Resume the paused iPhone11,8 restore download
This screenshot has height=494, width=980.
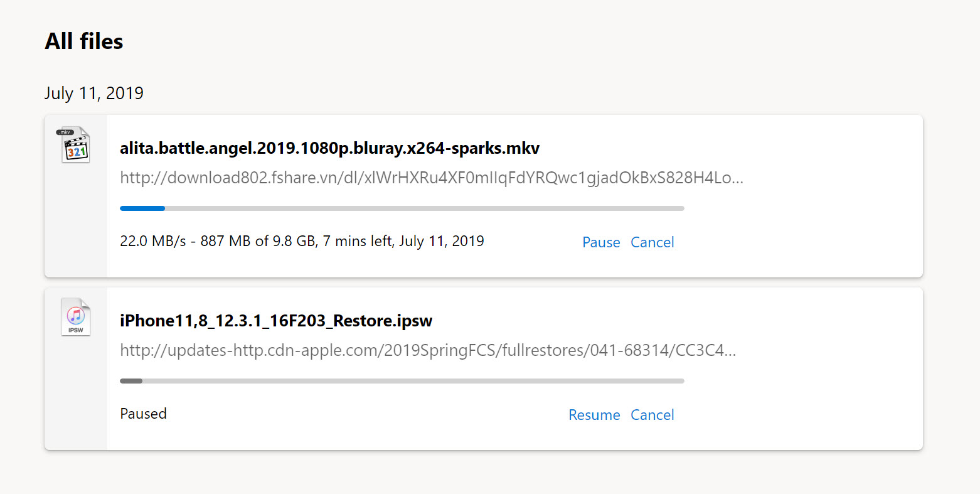pos(594,415)
